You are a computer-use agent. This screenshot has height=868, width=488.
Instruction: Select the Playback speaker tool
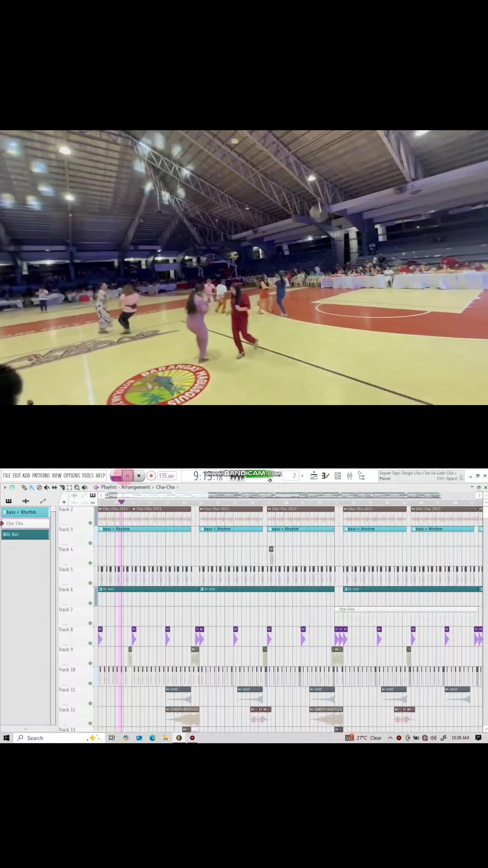point(84,487)
